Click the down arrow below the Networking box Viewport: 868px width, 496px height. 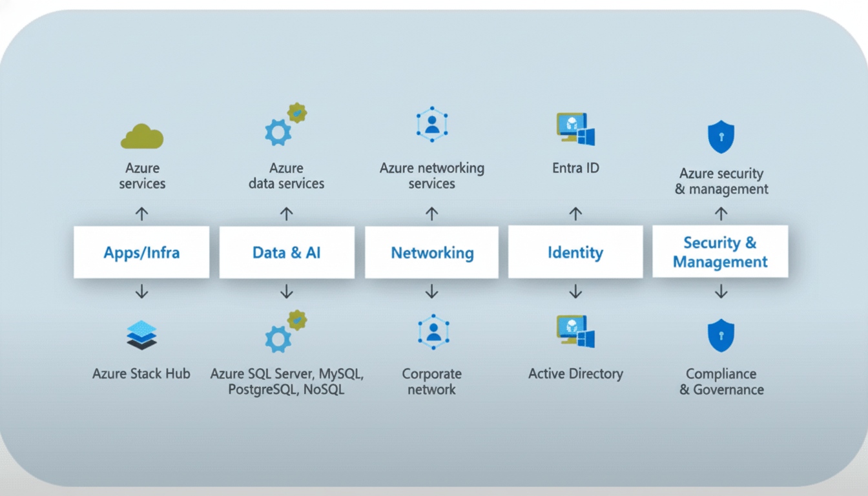click(432, 293)
